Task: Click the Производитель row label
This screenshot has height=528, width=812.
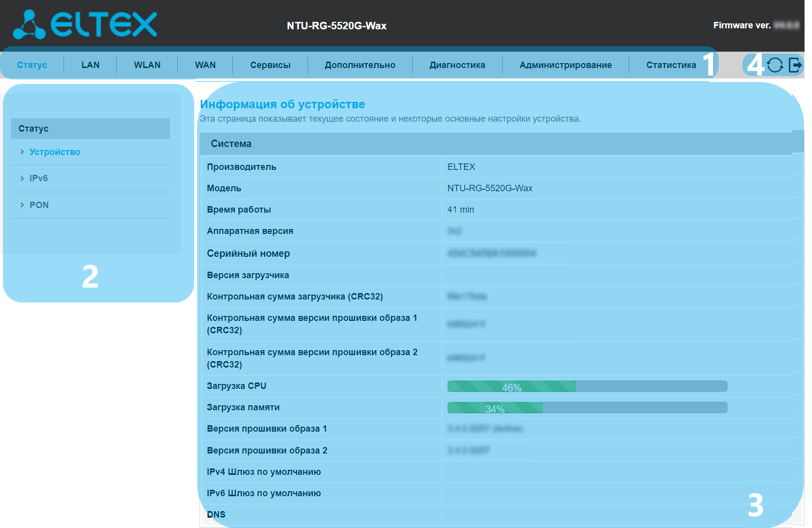Action: point(242,167)
